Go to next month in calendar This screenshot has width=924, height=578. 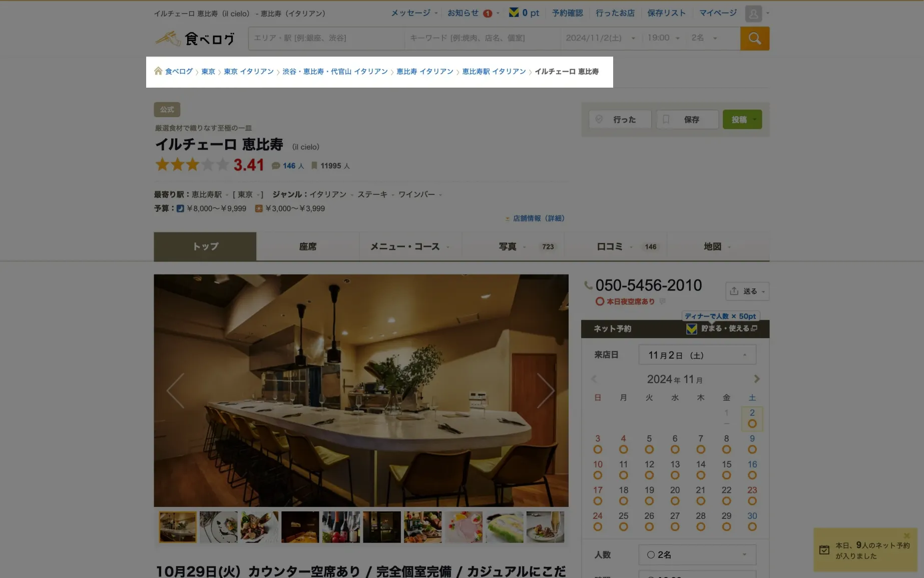tap(756, 379)
